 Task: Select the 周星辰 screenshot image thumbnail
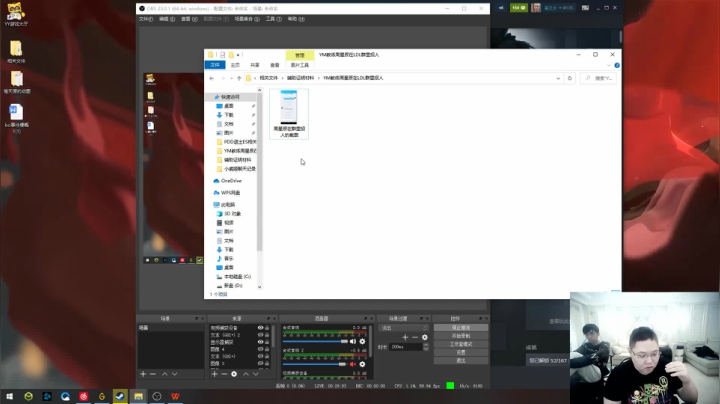pos(289,114)
